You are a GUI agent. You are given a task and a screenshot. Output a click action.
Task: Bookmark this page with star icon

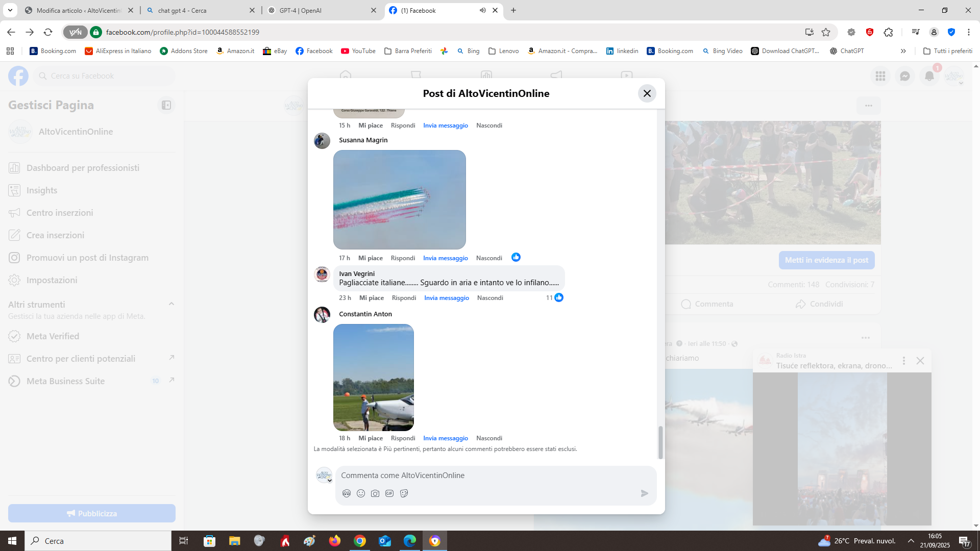[826, 32]
